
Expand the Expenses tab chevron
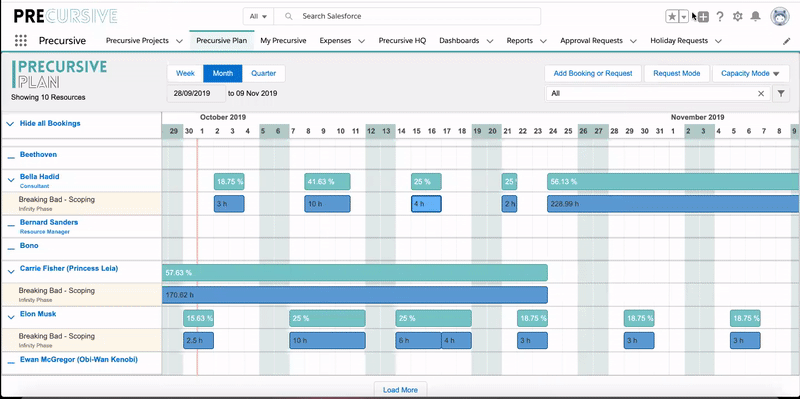pos(361,41)
